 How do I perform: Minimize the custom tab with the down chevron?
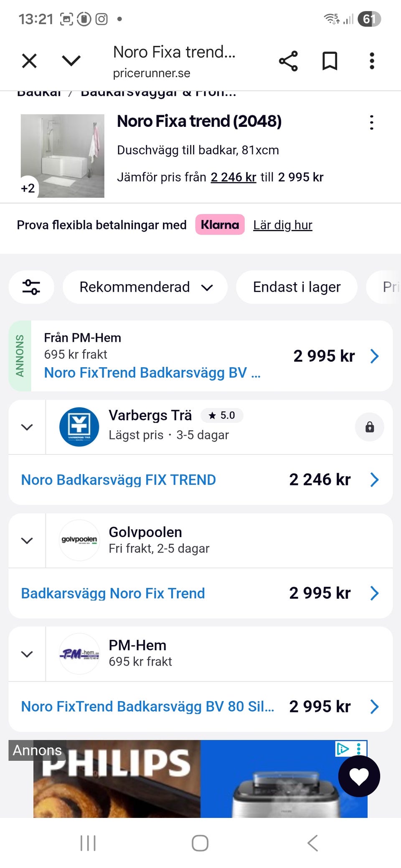(x=71, y=61)
